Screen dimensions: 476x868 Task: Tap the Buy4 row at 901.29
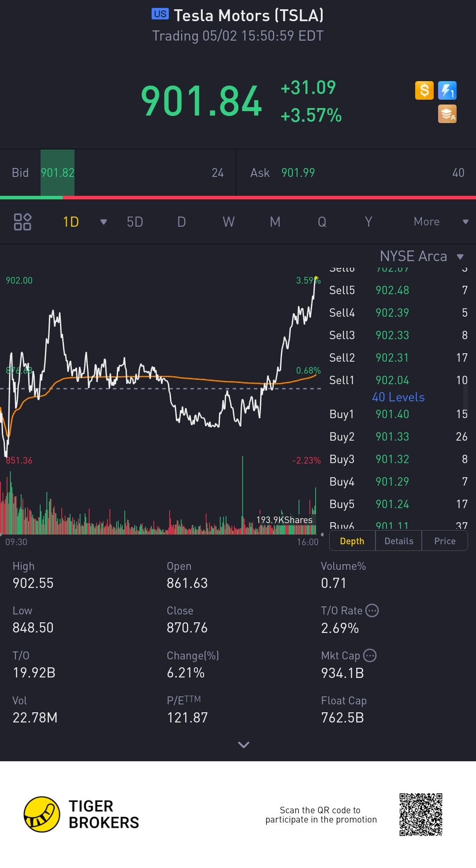398,482
